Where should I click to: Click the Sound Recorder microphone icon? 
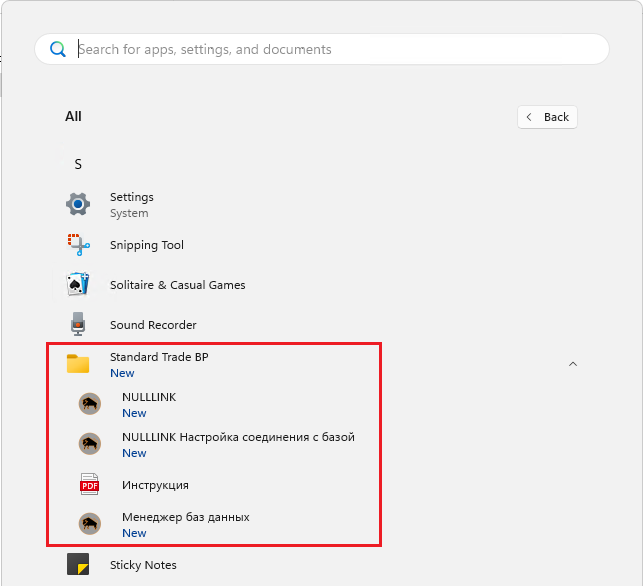pos(78,325)
